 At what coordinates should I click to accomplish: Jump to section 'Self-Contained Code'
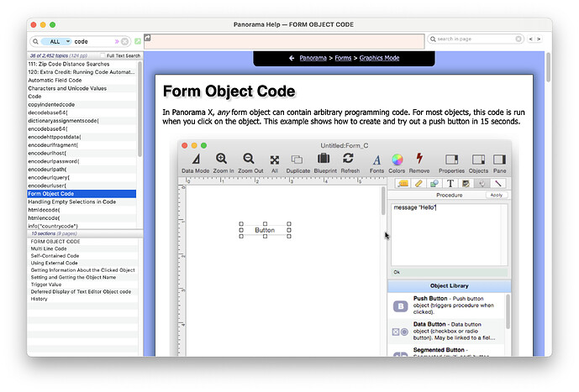click(82, 255)
